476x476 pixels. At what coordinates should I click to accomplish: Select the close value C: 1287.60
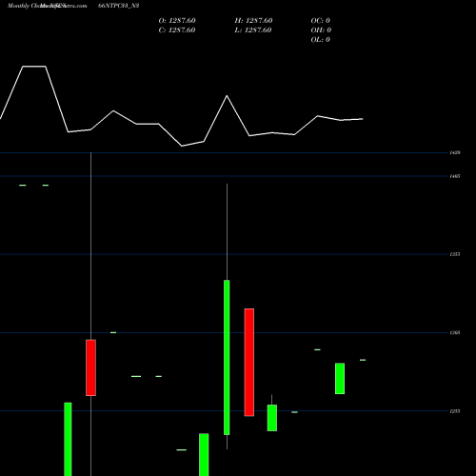coord(177,30)
